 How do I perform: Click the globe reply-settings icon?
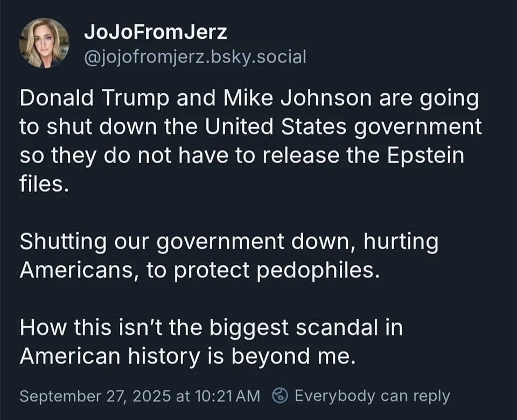coord(280,396)
